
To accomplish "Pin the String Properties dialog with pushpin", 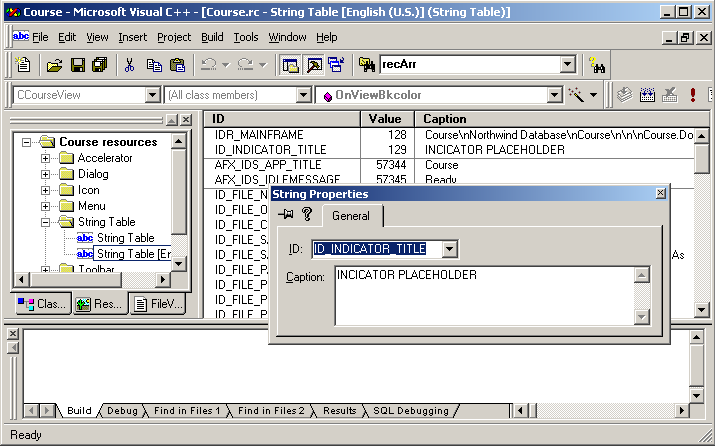I will (286, 214).
